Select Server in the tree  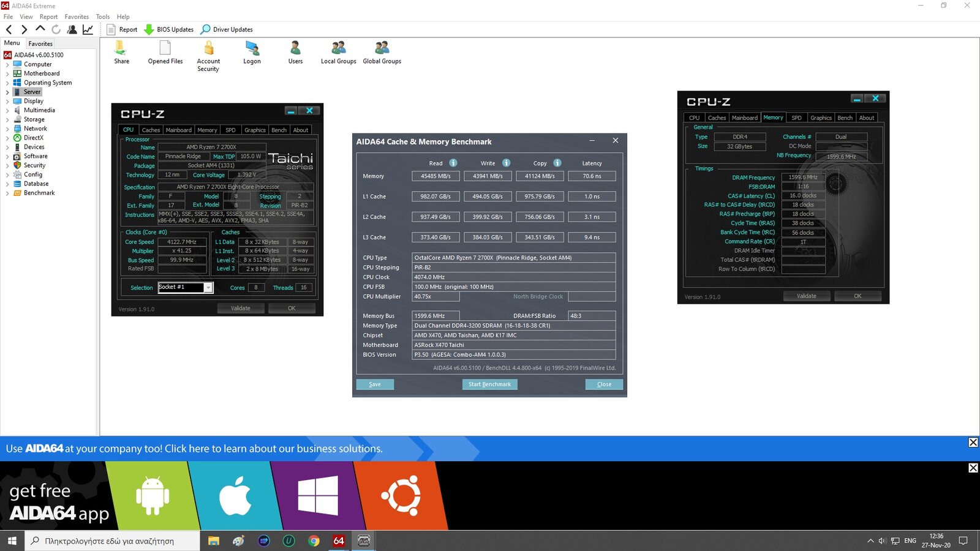(32, 92)
